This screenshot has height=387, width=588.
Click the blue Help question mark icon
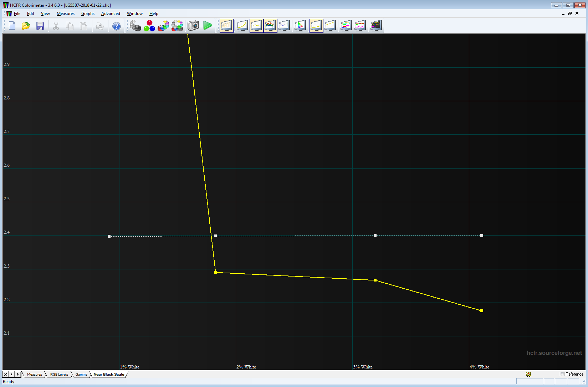[x=116, y=26]
